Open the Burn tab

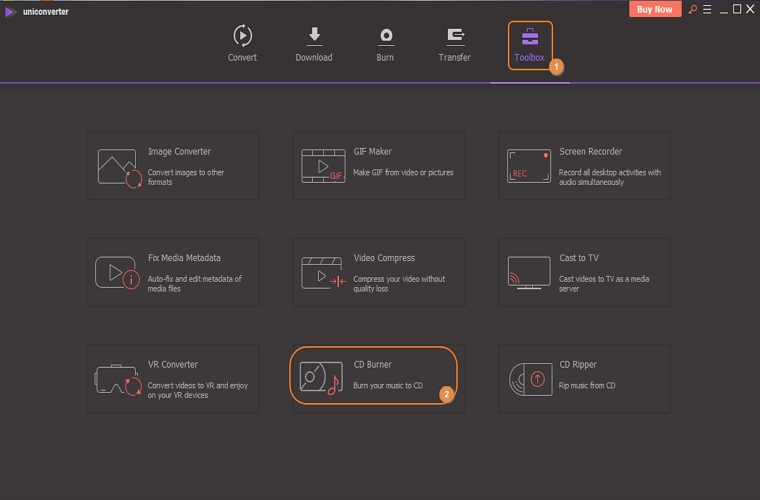point(385,44)
